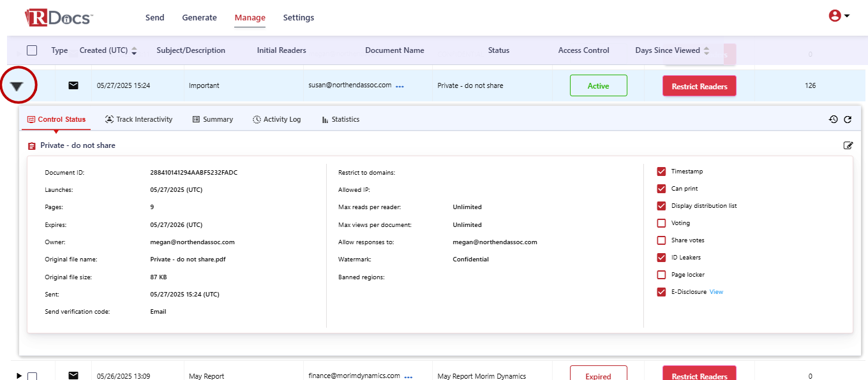This screenshot has width=868, height=380.
Task: Click the edit pencil icon for control status
Action: coord(848,145)
